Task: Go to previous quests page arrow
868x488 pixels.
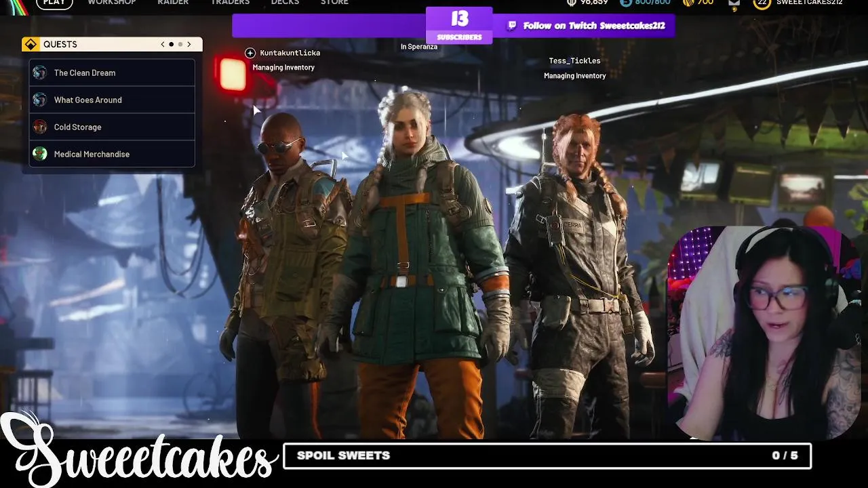Action: coord(163,44)
